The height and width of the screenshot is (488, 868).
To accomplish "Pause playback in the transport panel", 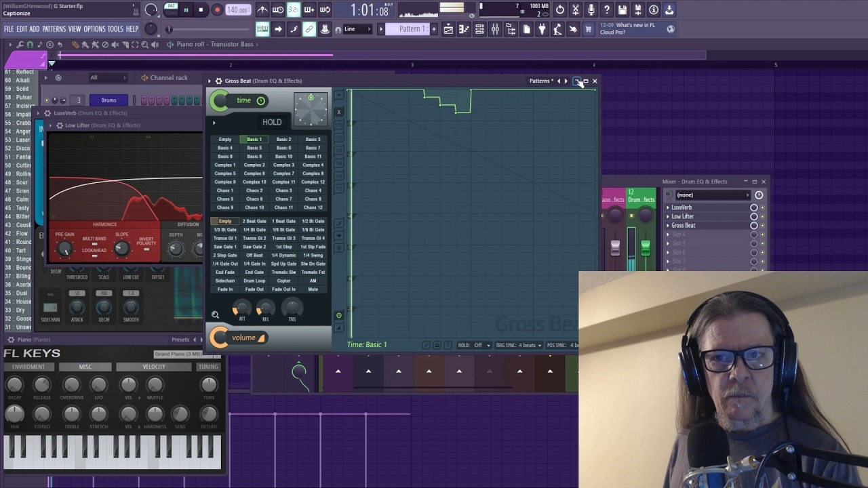I will pos(186,9).
